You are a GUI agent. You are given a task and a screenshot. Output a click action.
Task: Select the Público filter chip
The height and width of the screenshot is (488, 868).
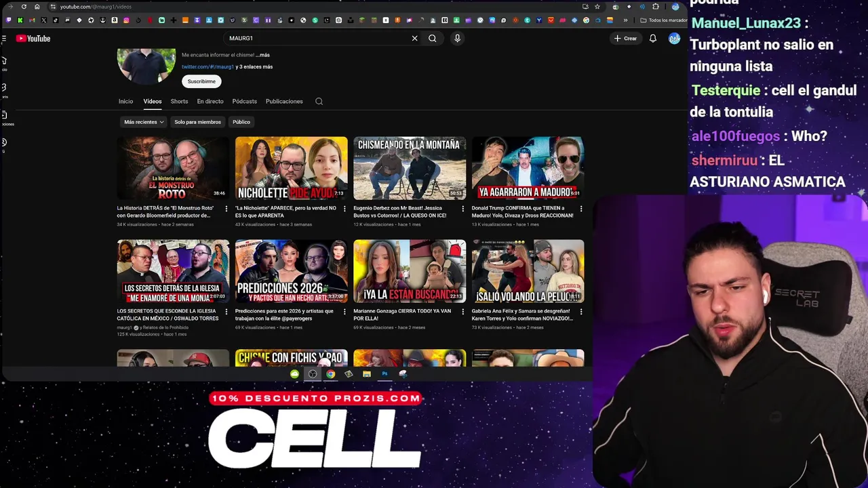241,122
